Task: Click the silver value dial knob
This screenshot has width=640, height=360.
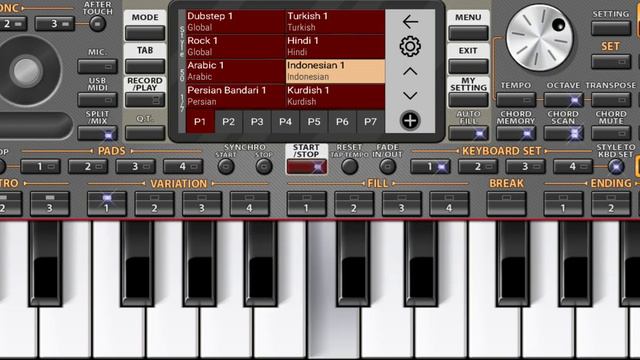Action: tap(540, 38)
